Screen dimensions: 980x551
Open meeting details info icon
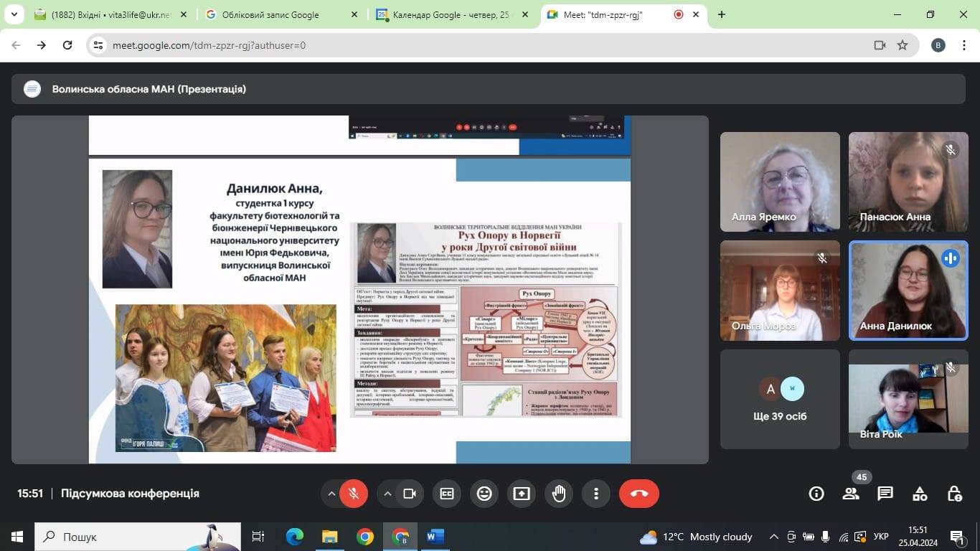tap(816, 494)
